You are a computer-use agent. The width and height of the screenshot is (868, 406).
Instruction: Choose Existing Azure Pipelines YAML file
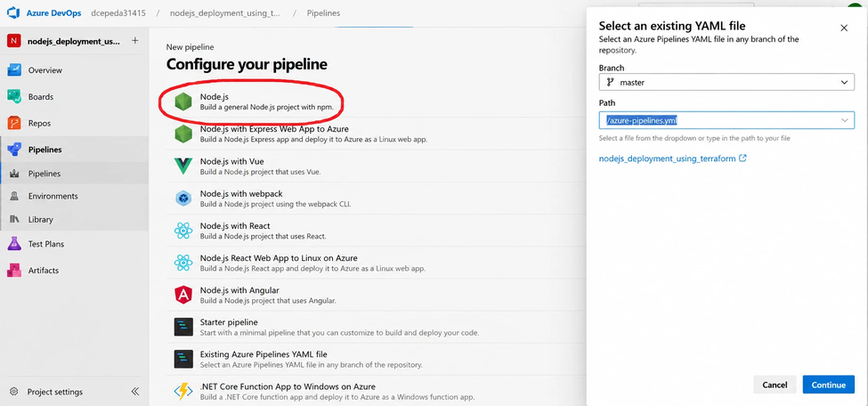click(377, 359)
